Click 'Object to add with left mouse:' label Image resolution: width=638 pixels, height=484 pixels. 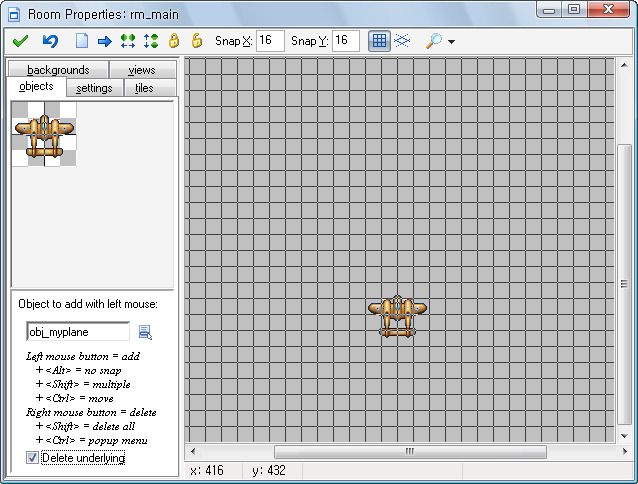pos(88,304)
